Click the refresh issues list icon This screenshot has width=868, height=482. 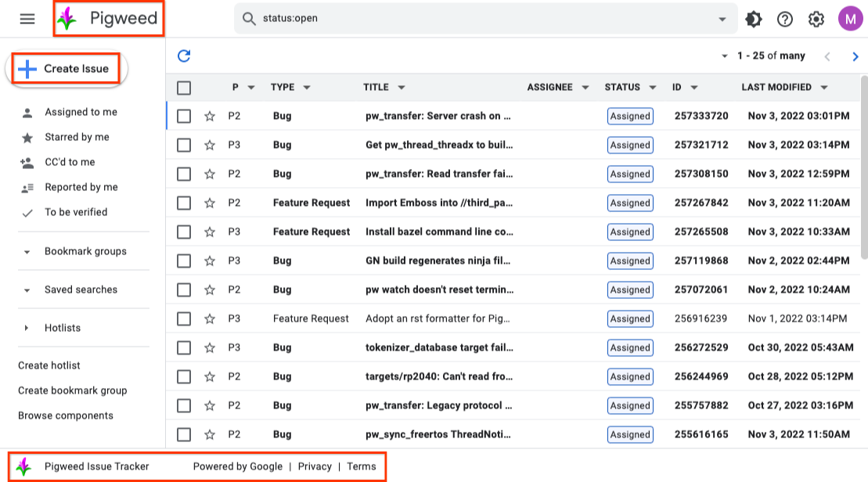coord(184,56)
